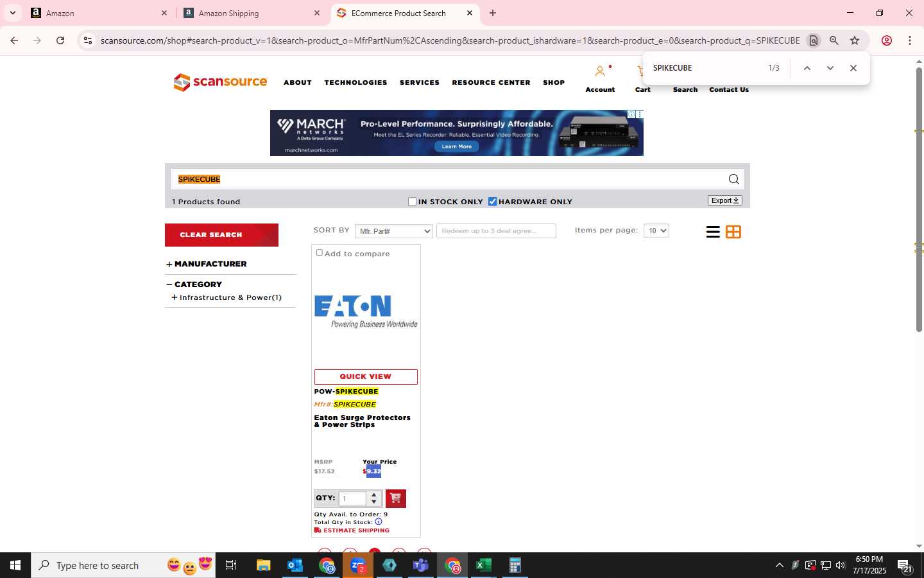Open the ABOUT menu
The image size is (924, 578).
[x=298, y=83]
